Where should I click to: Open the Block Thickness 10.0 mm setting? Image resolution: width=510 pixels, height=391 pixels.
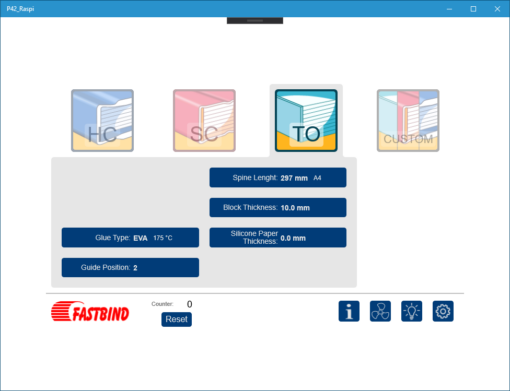[x=278, y=208]
